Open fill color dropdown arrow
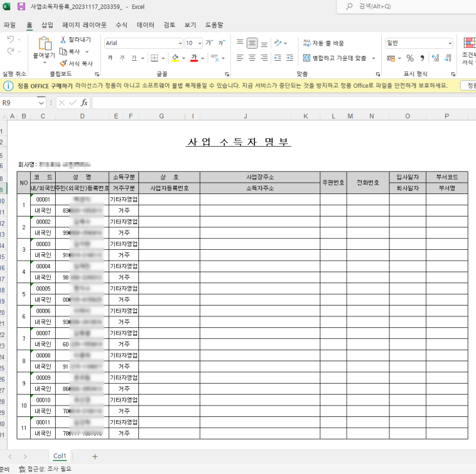The height and width of the screenshot is (474, 476). 184,58
